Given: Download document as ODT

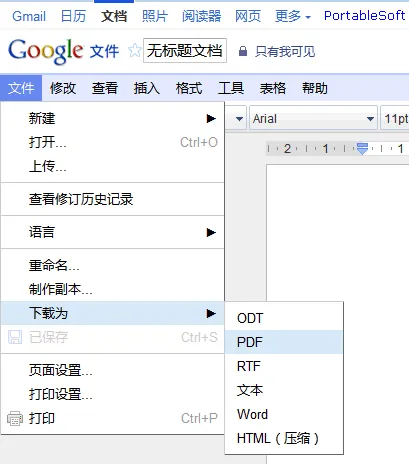Looking at the screenshot, I should tap(284, 318).
